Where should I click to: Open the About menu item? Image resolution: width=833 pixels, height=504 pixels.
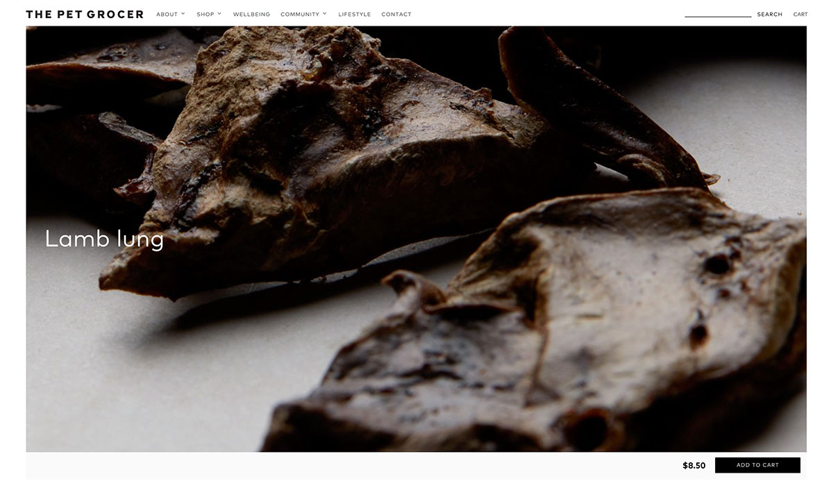(167, 15)
